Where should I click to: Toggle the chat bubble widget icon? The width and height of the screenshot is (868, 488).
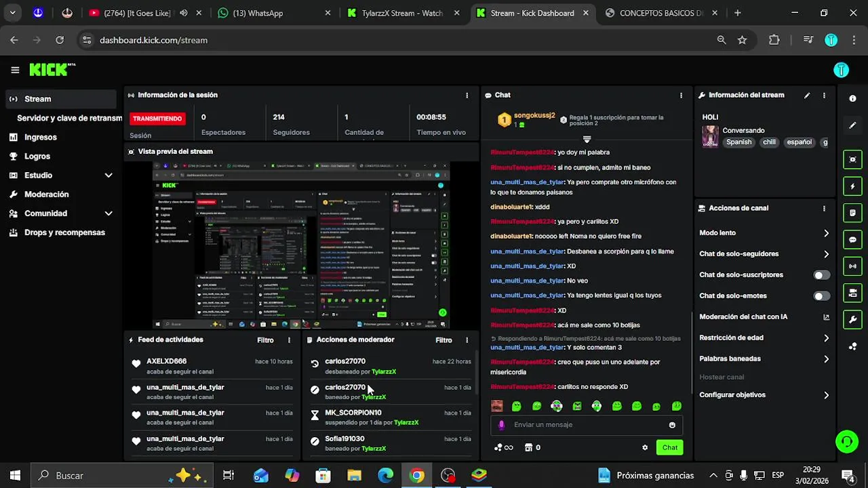tap(852, 239)
